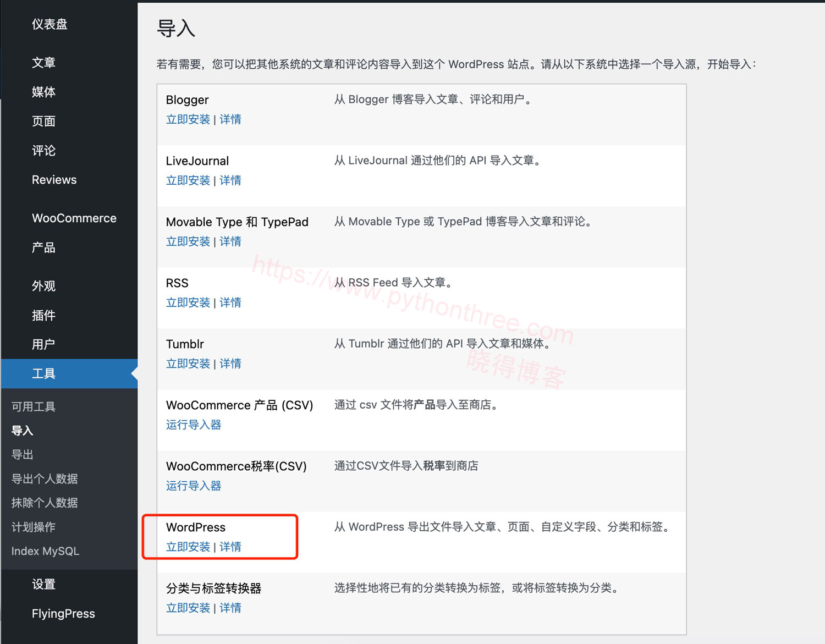Click the Movable Type 和 TypePad title
This screenshot has width=825, height=644.
237,222
